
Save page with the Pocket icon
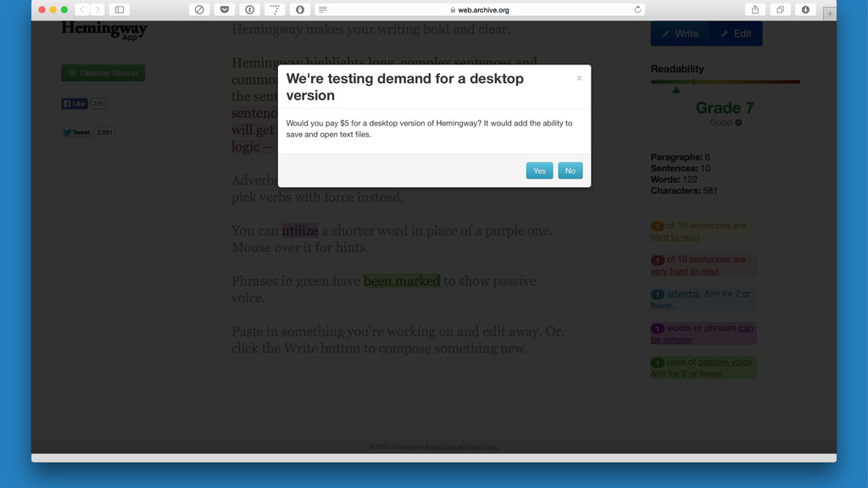[x=224, y=9]
